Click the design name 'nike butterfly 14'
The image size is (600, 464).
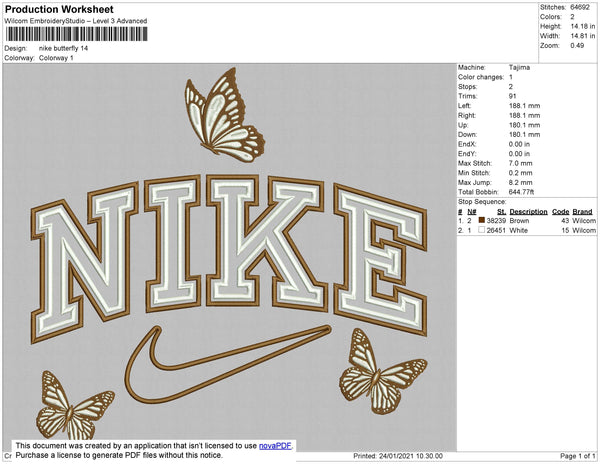pyautogui.click(x=63, y=48)
